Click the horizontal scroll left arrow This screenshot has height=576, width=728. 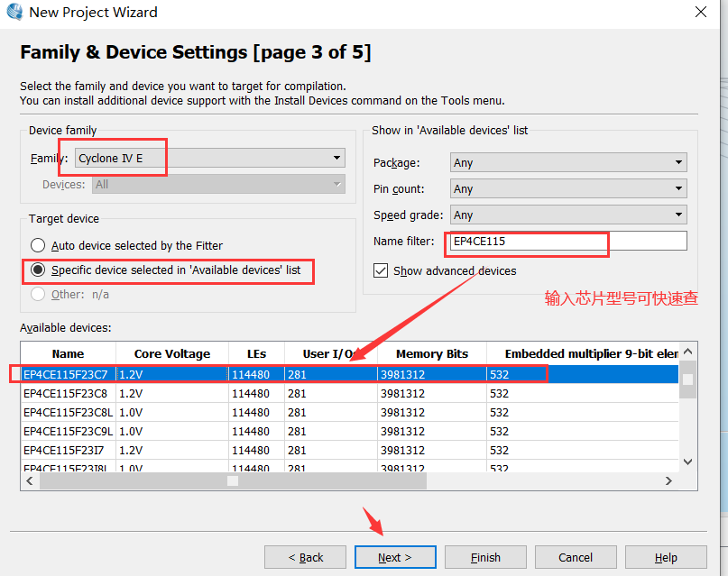30,481
